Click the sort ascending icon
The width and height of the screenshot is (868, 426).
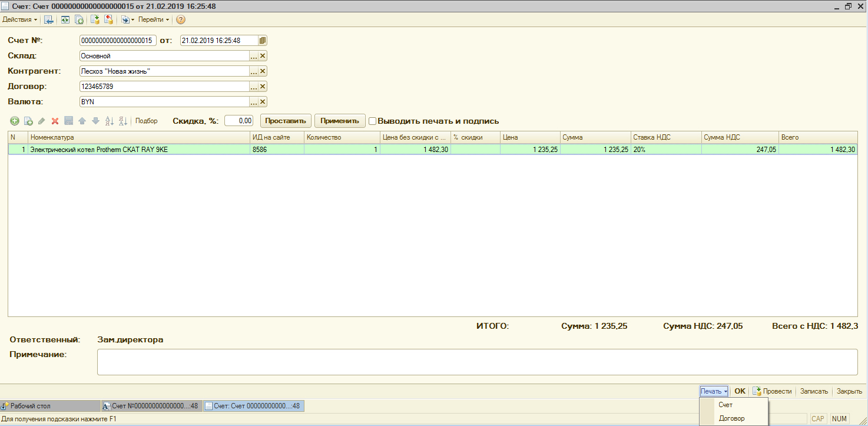109,121
